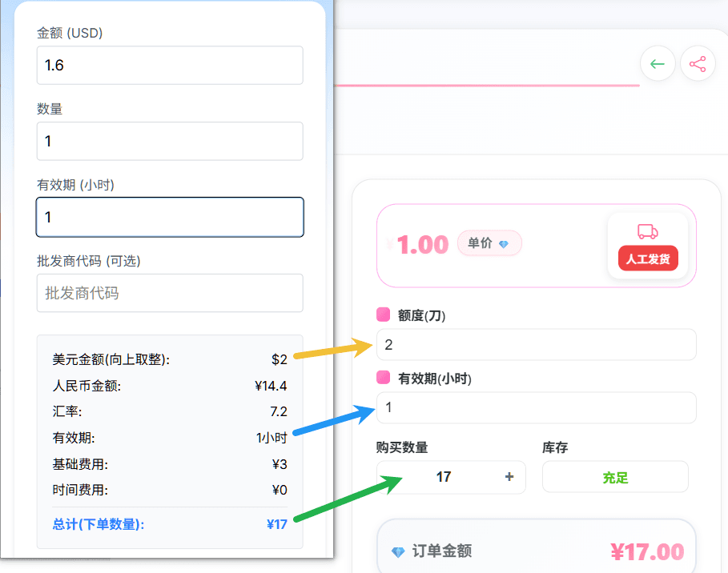Click the diamond icon in 单价 badge
The height and width of the screenshot is (573, 728).
click(x=504, y=244)
